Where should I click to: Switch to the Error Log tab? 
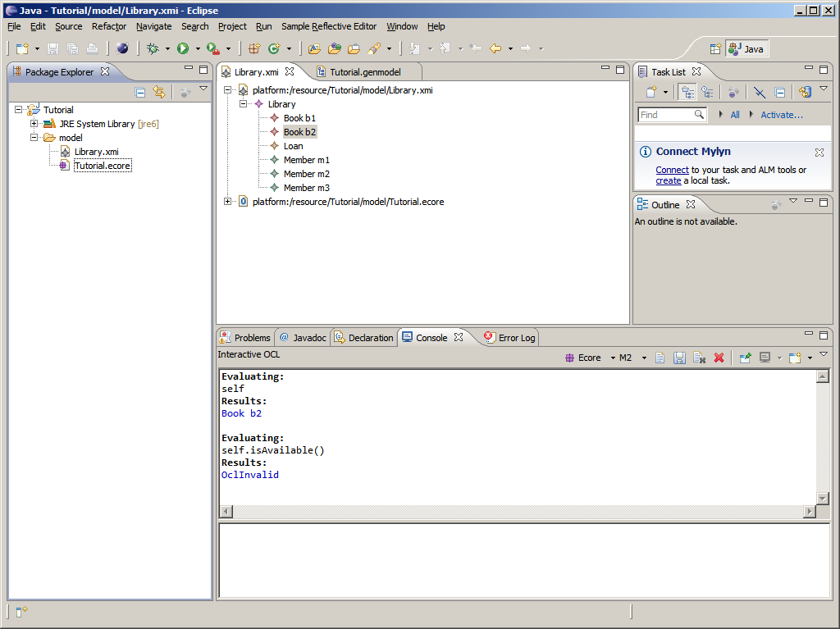[509, 338]
